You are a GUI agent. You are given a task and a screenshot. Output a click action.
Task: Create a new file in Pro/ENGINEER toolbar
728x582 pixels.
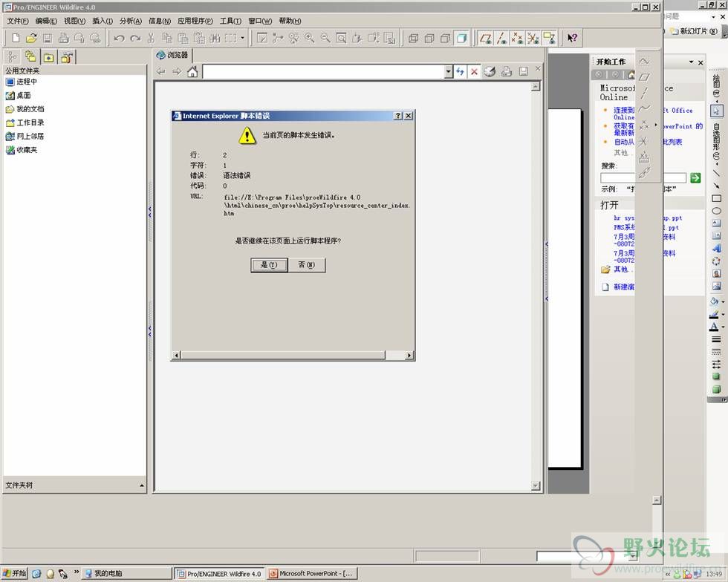pos(16,38)
